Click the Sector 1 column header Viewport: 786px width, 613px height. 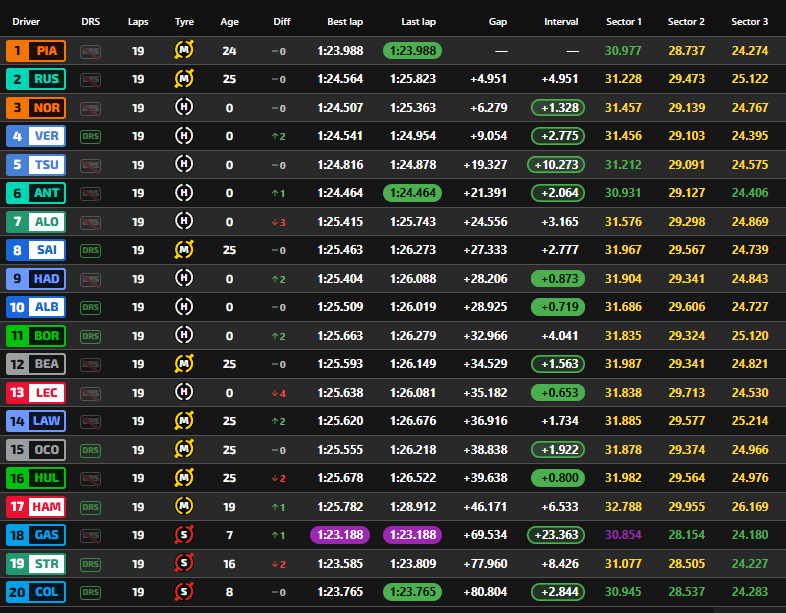624,21
